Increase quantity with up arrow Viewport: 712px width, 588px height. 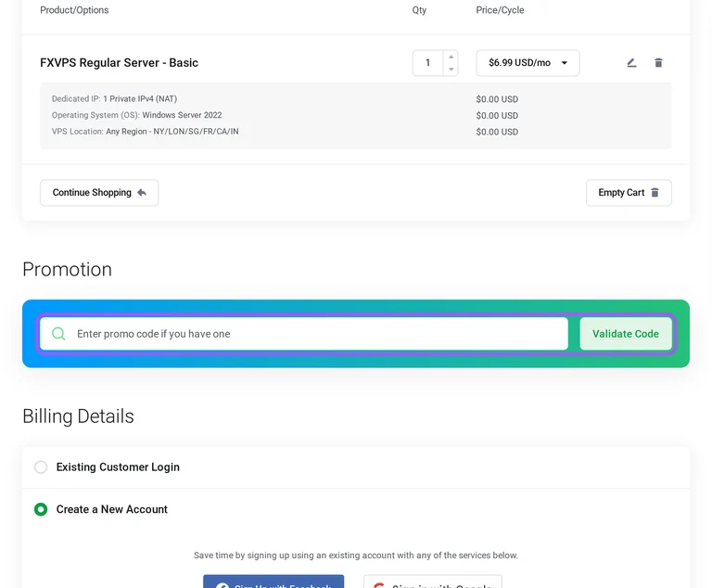pos(451,57)
